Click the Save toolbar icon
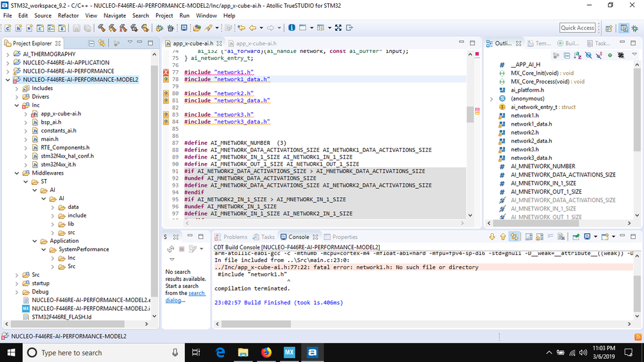 tap(76, 28)
